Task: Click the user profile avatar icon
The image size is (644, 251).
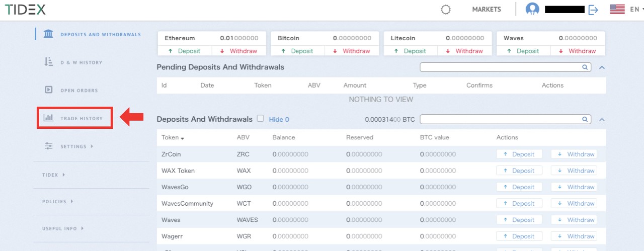Action: (x=532, y=10)
